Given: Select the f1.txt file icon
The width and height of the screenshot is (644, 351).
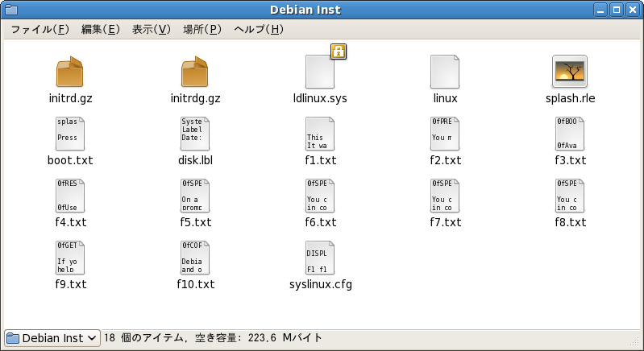Looking at the screenshot, I should [319, 134].
